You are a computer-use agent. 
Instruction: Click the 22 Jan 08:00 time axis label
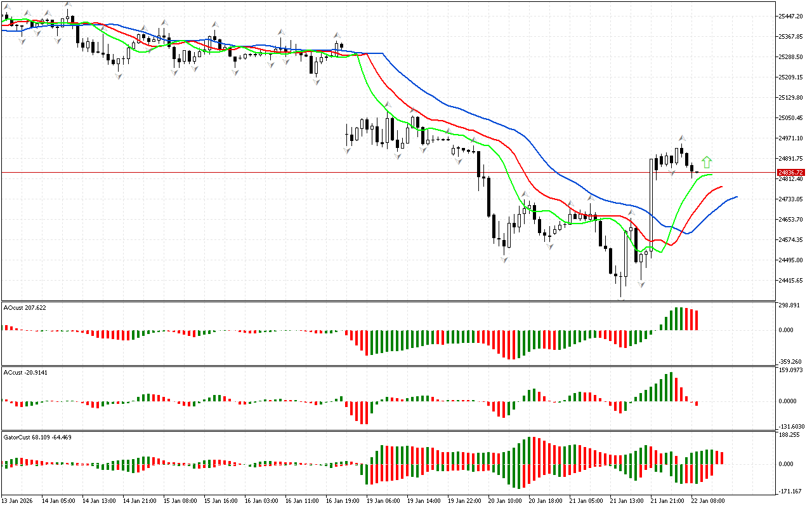coord(709,500)
